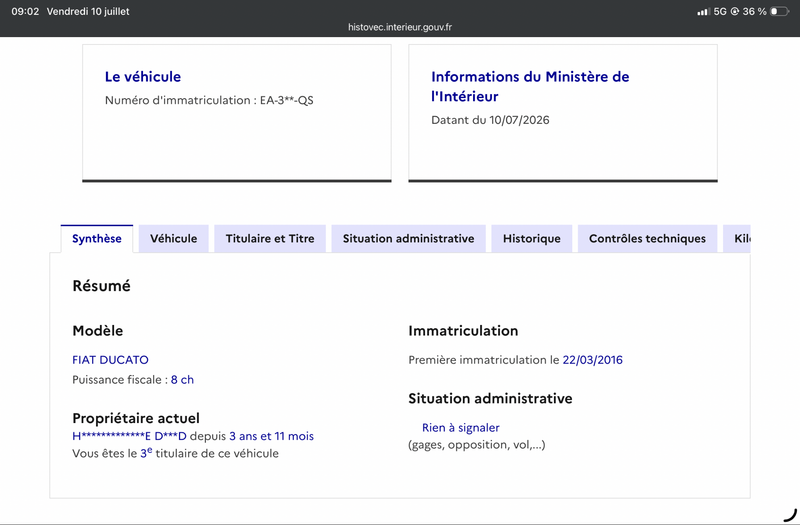The height and width of the screenshot is (525, 800).
Task: Switch to the Historique tab
Action: [x=532, y=239]
